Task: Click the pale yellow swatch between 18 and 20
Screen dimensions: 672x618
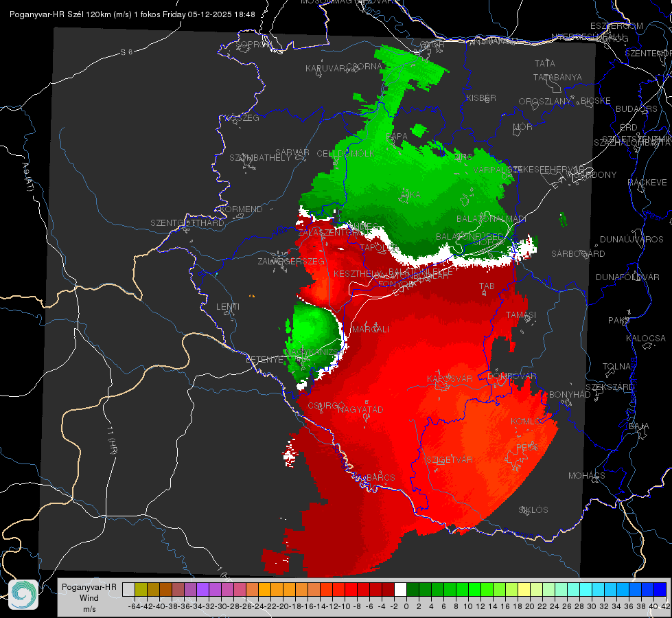Action: point(524,589)
